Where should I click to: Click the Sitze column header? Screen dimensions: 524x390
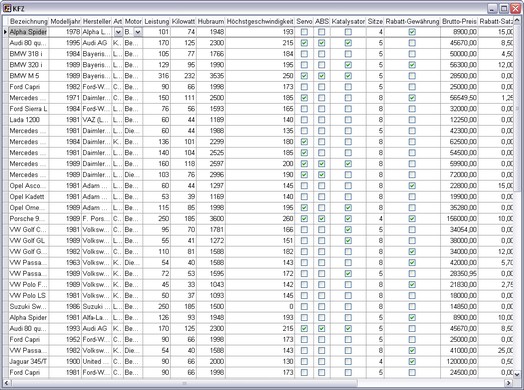[375, 21]
